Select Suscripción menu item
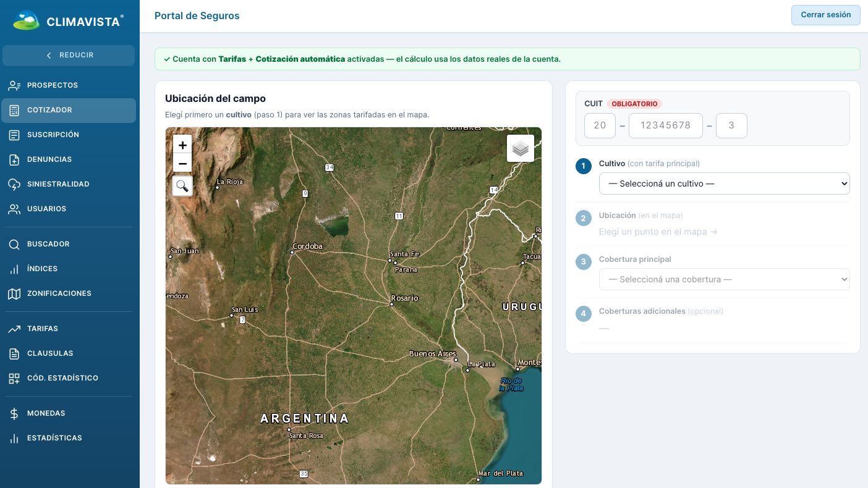The width and height of the screenshot is (868, 488). click(69, 135)
